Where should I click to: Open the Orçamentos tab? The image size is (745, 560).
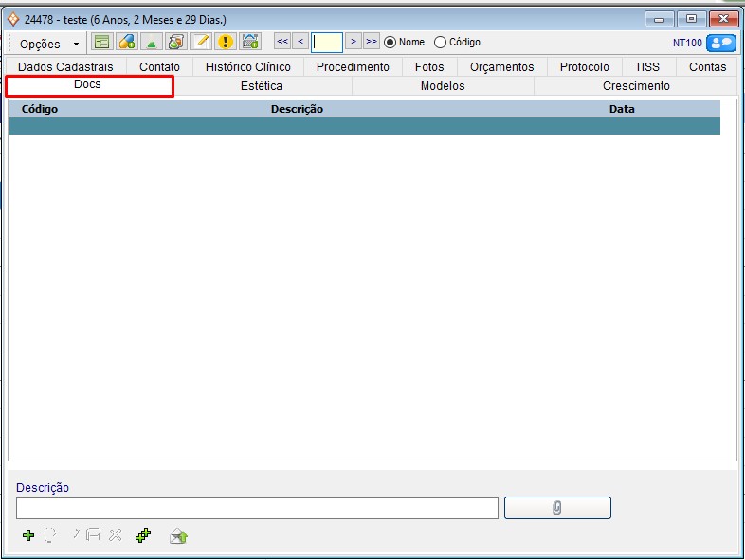click(501, 67)
